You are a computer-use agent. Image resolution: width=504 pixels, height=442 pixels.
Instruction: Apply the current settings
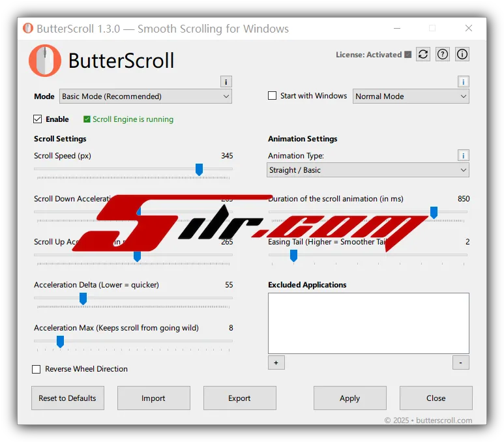pos(350,398)
